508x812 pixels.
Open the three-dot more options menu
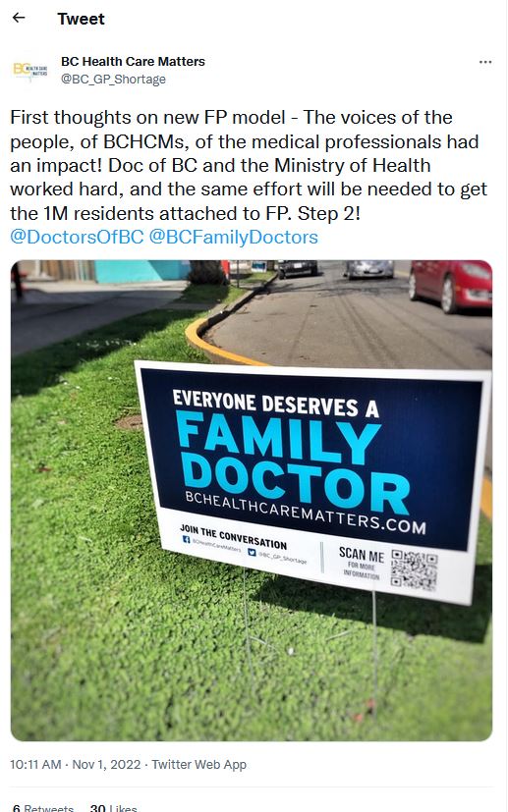point(485,62)
